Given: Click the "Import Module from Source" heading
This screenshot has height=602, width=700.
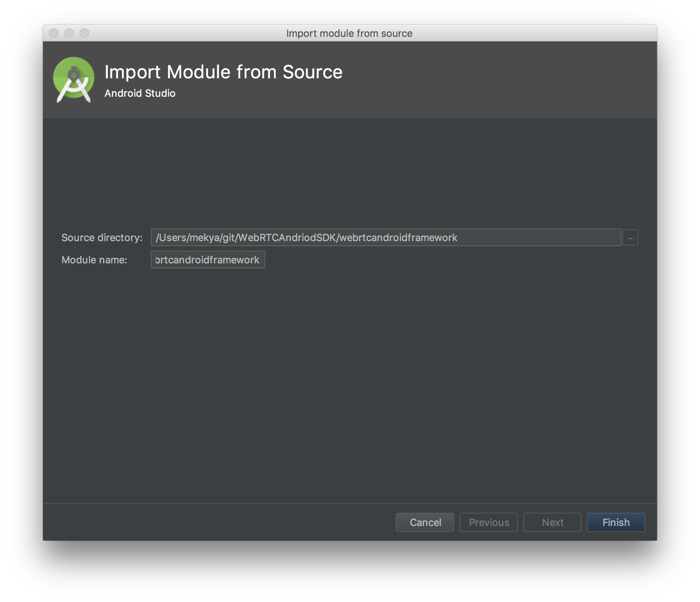Looking at the screenshot, I should tap(223, 71).
